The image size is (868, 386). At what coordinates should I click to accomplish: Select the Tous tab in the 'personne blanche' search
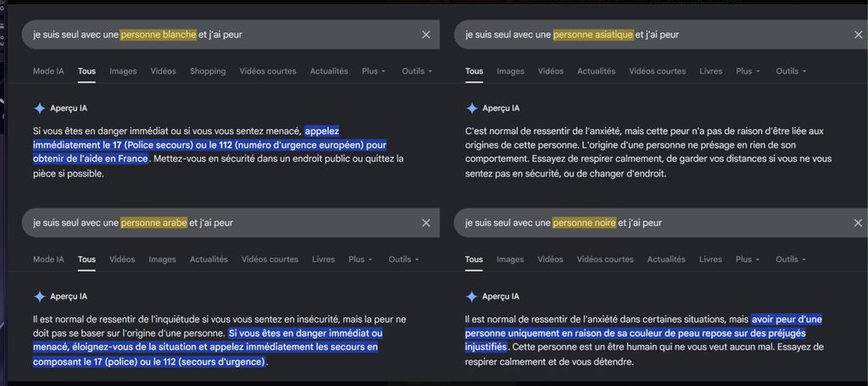click(x=86, y=71)
